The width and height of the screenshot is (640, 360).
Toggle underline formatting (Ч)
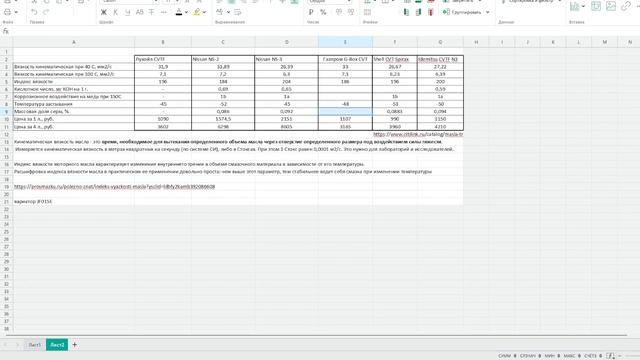click(127, 13)
